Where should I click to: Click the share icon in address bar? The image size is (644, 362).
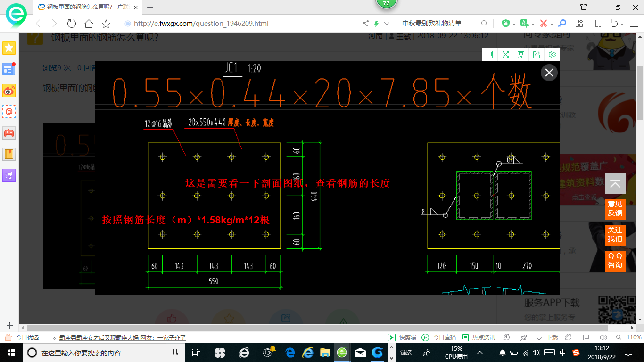click(x=366, y=24)
